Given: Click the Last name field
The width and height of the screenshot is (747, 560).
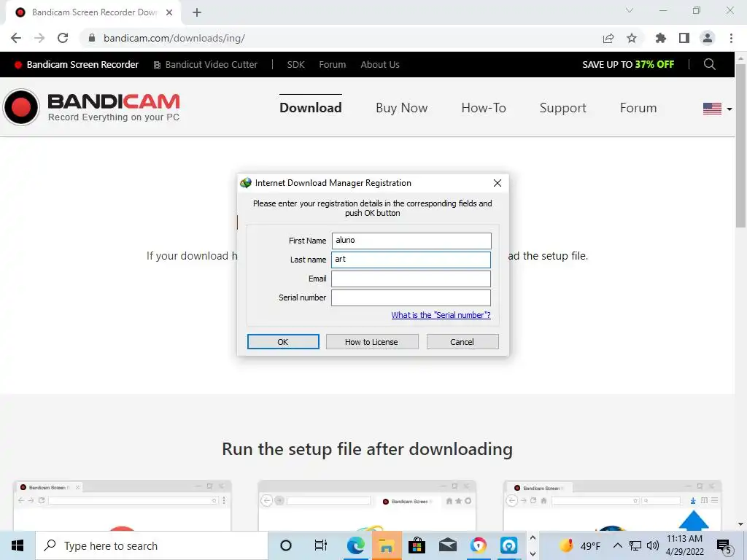Looking at the screenshot, I should click(411, 260).
